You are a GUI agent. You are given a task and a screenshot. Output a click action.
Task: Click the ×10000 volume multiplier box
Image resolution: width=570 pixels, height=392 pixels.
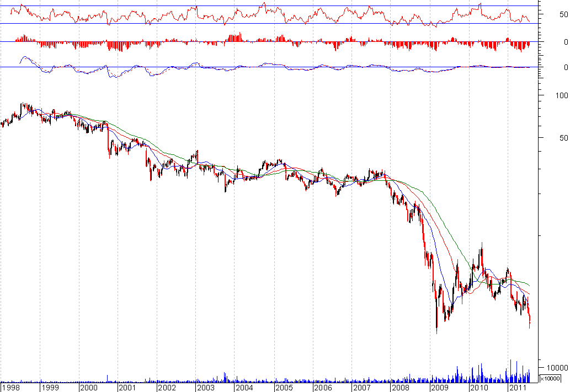click(x=550, y=379)
